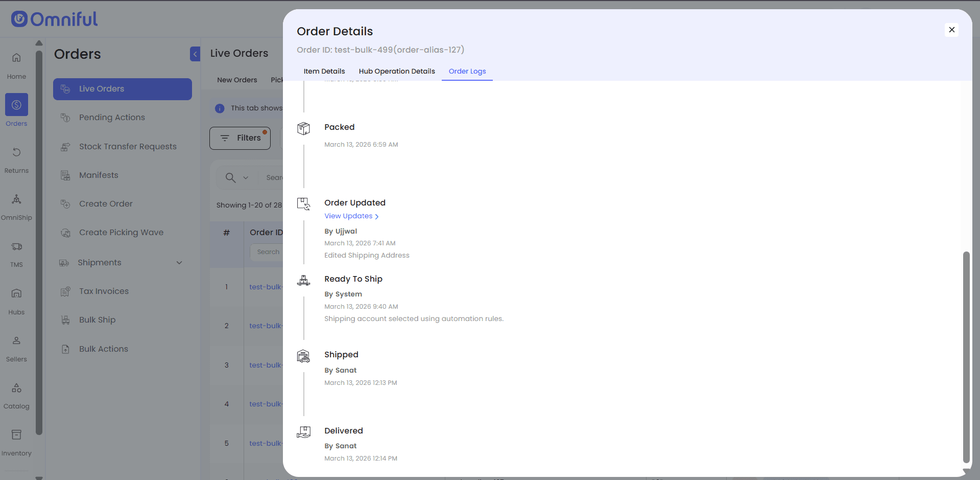Select the Returns sidebar icon
Viewport: 980px width, 480px height.
pyautogui.click(x=16, y=152)
